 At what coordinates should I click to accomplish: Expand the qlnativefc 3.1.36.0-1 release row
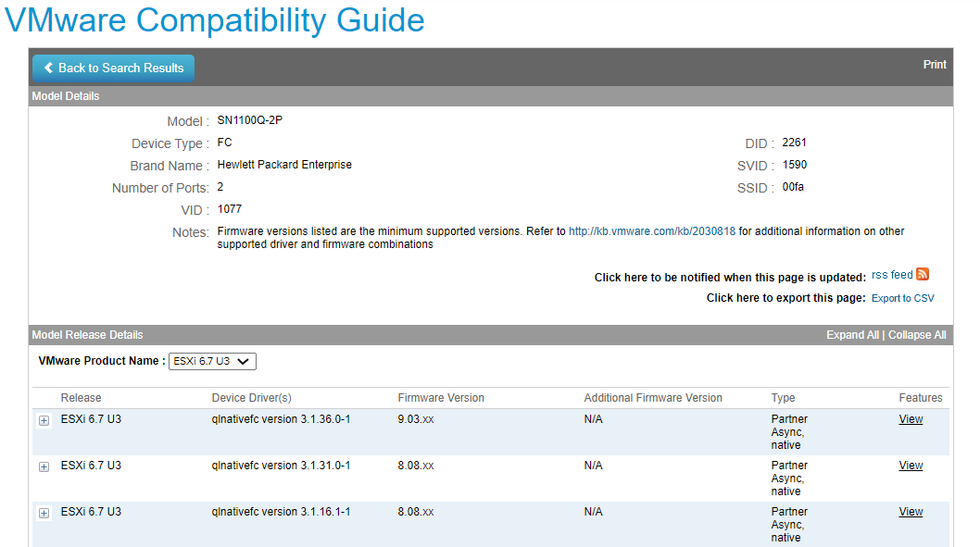44,420
